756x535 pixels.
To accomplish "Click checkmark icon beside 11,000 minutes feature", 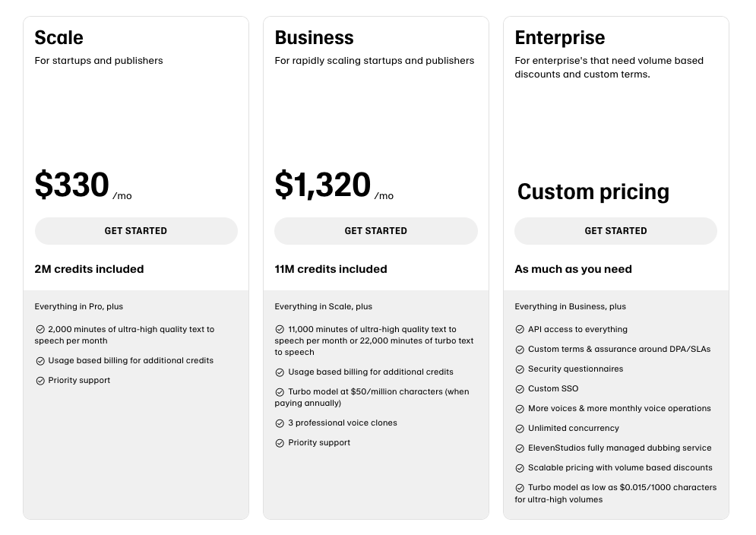I will pyautogui.click(x=280, y=330).
